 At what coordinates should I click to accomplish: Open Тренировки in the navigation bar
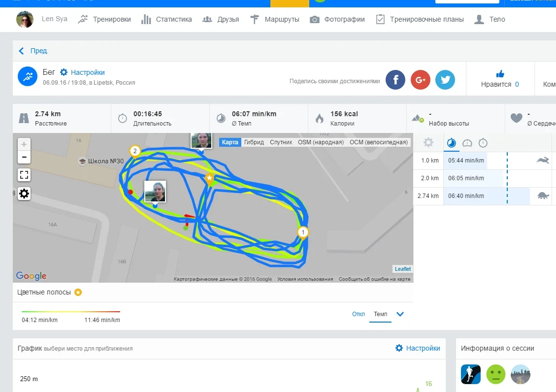click(x=104, y=19)
